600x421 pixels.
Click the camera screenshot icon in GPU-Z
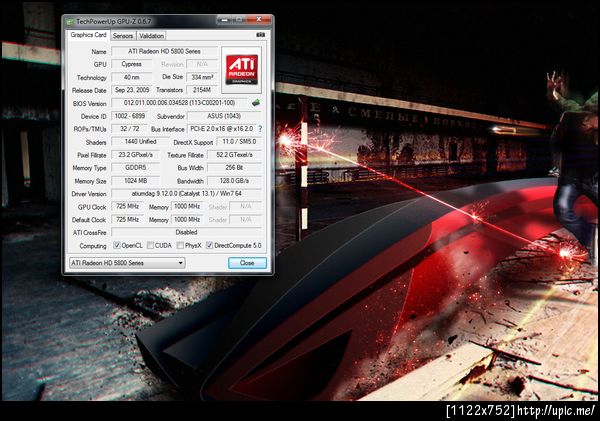[261, 35]
